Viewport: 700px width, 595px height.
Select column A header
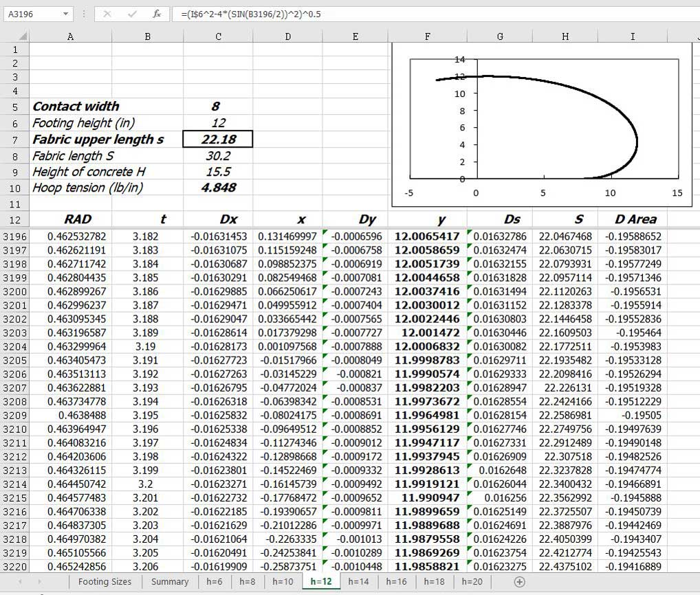click(x=71, y=36)
